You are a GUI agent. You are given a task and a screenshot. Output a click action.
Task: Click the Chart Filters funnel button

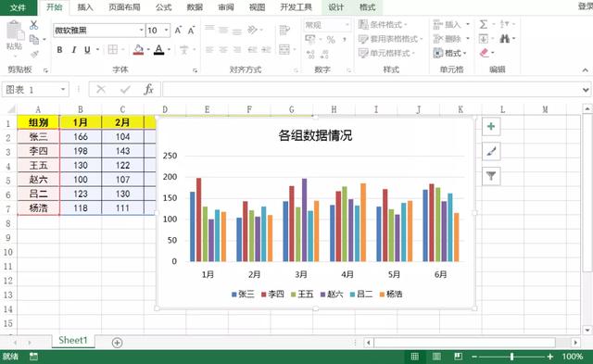pyautogui.click(x=491, y=176)
